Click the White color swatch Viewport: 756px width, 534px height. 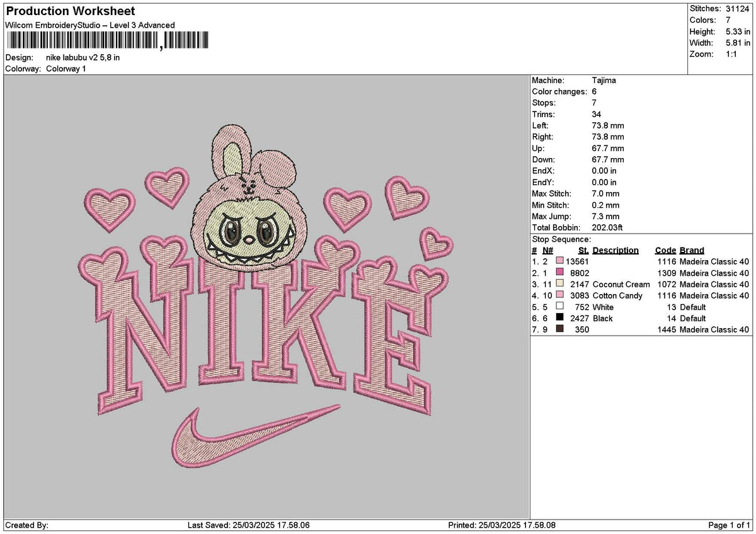click(x=560, y=307)
